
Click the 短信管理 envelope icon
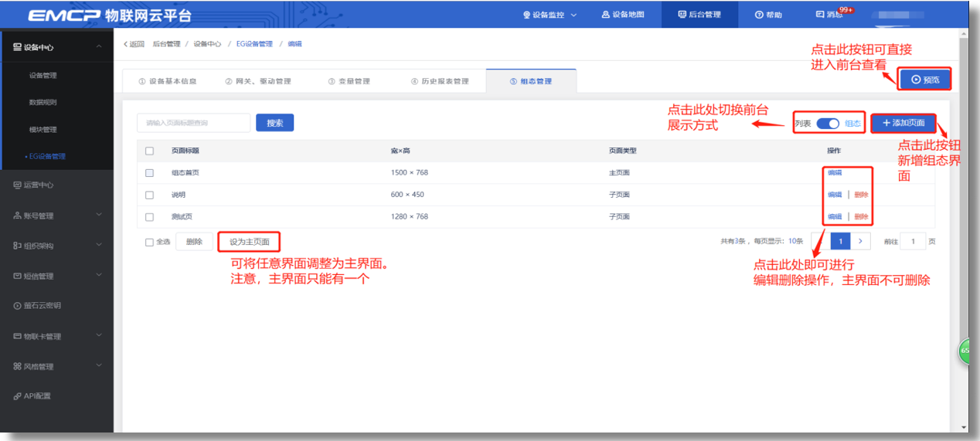point(17,276)
